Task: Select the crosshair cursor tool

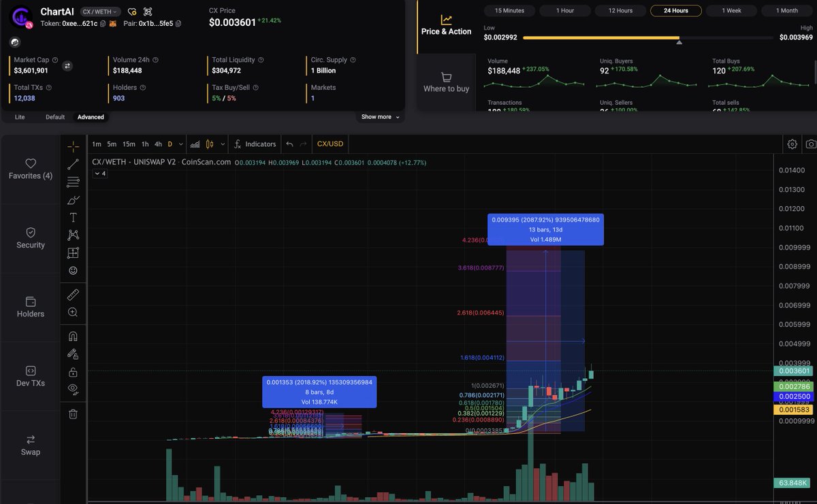Action: (x=74, y=145)
